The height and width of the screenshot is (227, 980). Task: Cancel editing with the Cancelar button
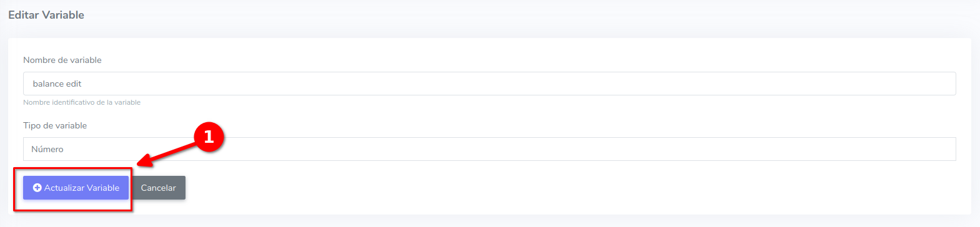click(x=158, y=188)
